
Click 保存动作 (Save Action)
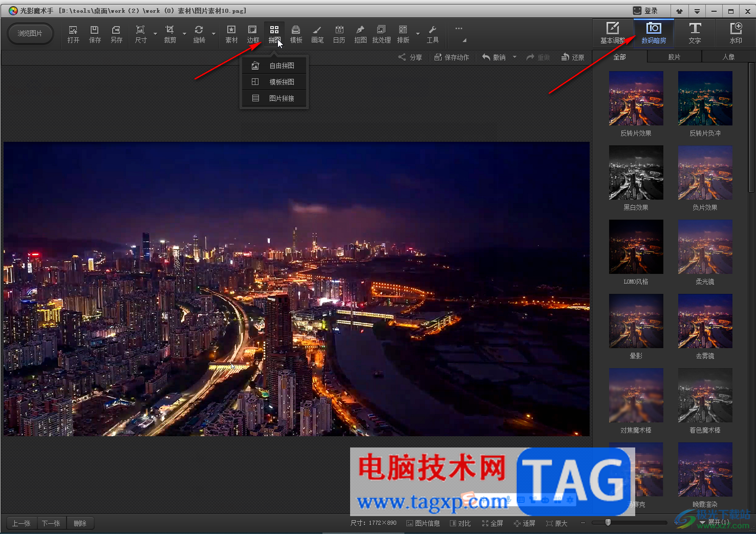click(451, 57)
